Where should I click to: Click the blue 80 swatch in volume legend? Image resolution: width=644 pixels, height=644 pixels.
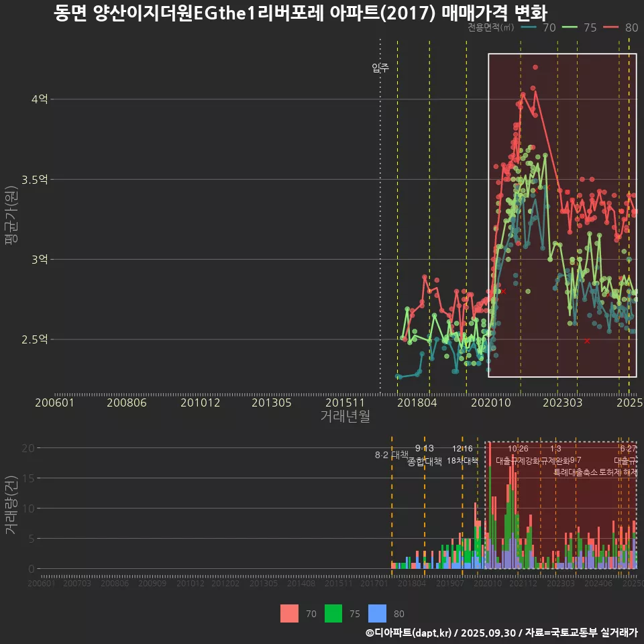click(x=378, y=613)
